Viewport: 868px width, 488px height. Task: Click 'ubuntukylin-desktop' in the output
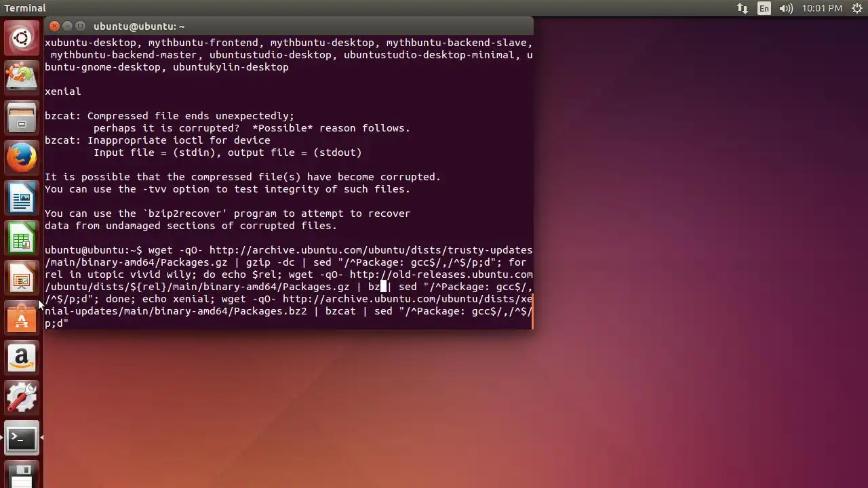pos(231,67)
